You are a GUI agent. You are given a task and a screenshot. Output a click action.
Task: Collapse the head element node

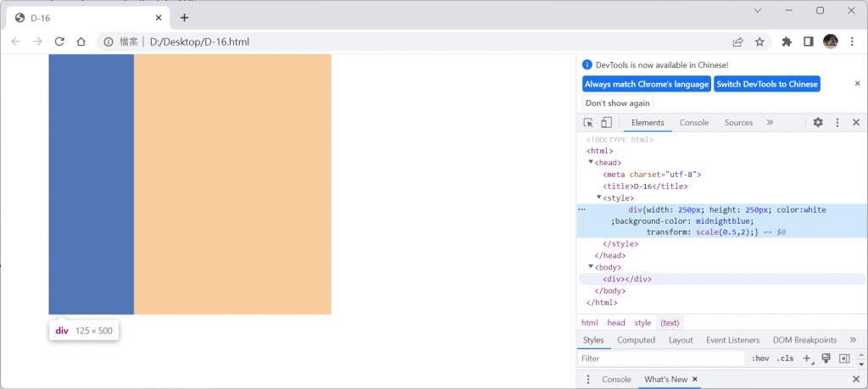tap(591, 162)
